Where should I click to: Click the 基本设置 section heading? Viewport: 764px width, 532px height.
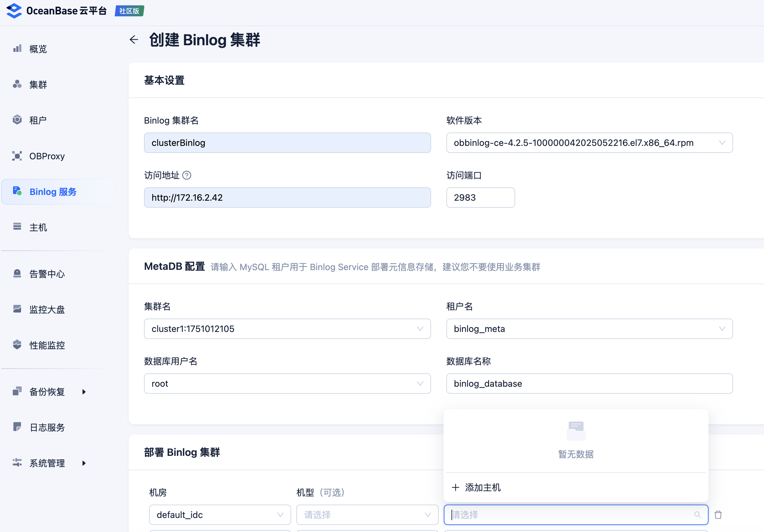tap(164, 80)
